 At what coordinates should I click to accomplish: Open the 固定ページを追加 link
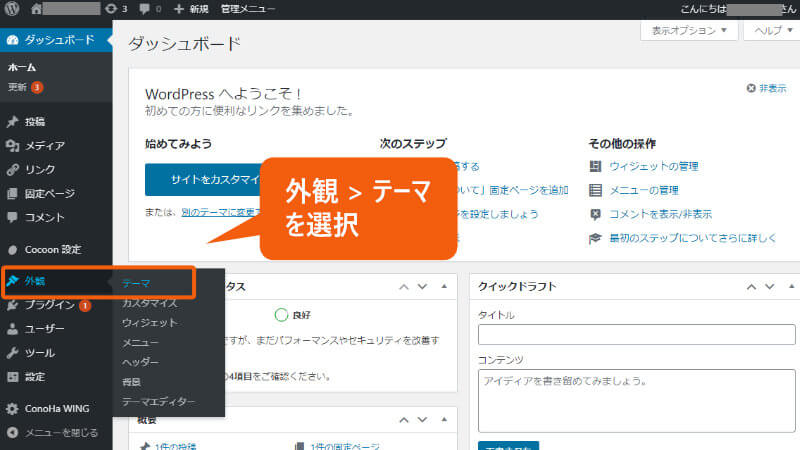[514, 190]
